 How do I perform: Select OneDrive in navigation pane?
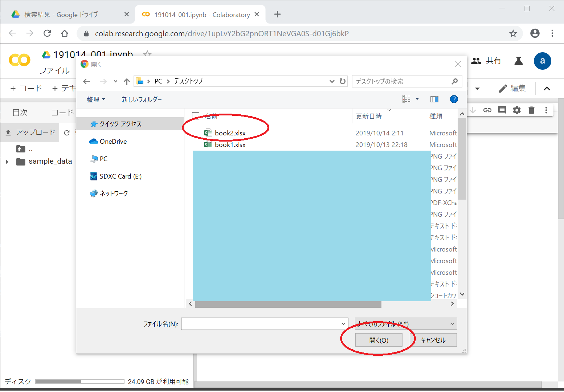pyautogui.click(x=113, y=142)
